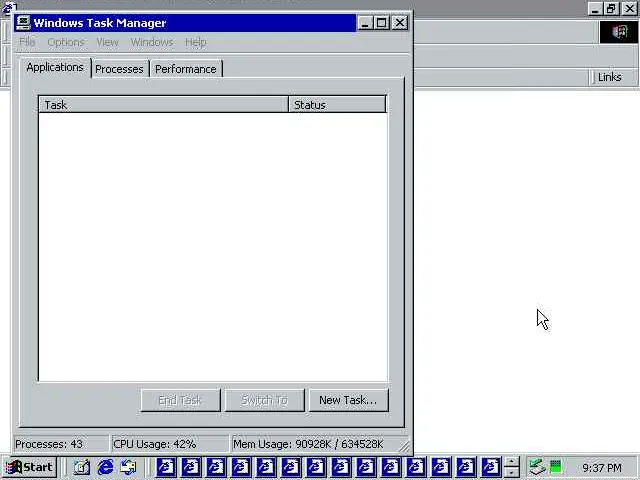Minimize the Windows Task Manager window
Viewport: 640px width, 480px height.
(365, 23)
